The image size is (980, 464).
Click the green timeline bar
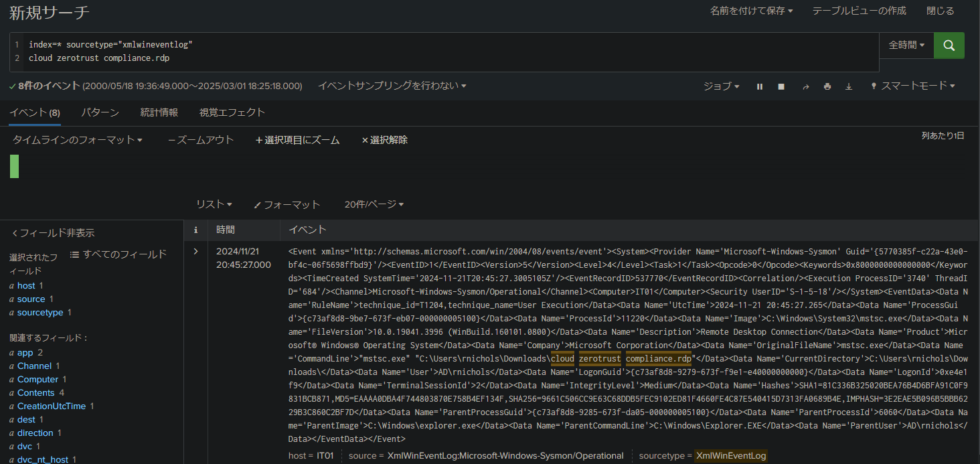pyautogui.click(x=14, y=166)
